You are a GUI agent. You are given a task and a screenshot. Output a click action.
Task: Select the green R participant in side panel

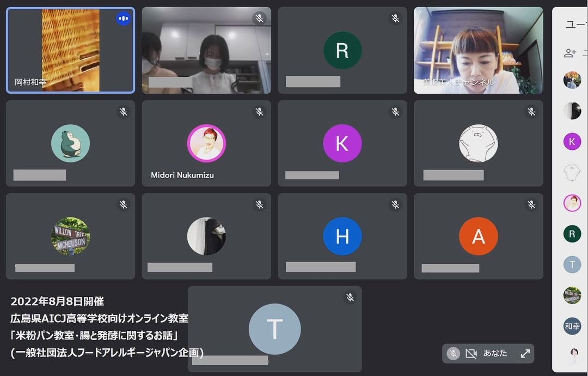click(x=572, y=234)
